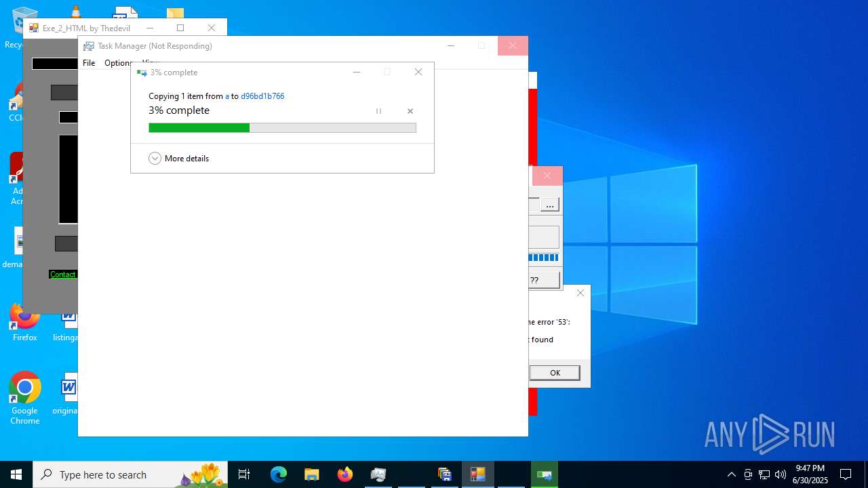Switch to Task Manager taskbar icon
The image size is (868, 488).
(x=378, y=474)
